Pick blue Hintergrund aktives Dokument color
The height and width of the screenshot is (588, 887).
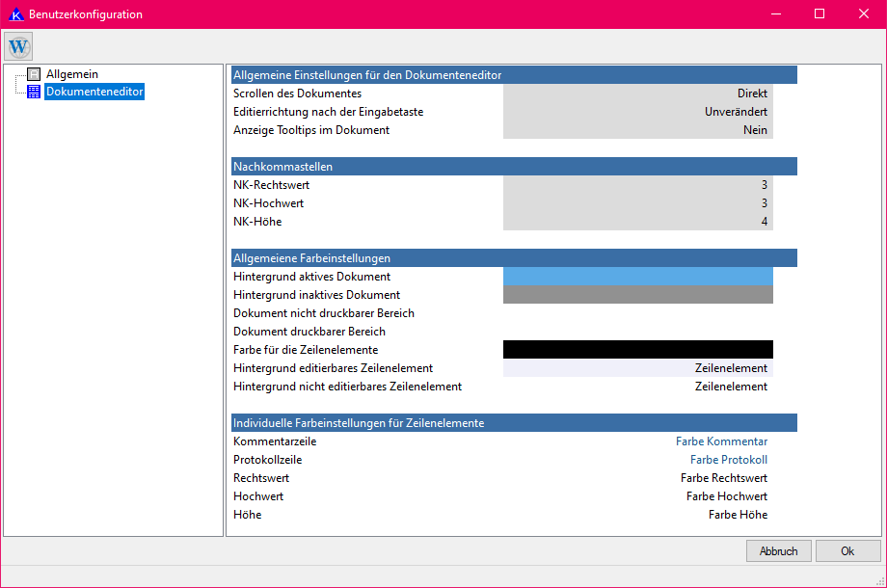[x=637, y=277]
